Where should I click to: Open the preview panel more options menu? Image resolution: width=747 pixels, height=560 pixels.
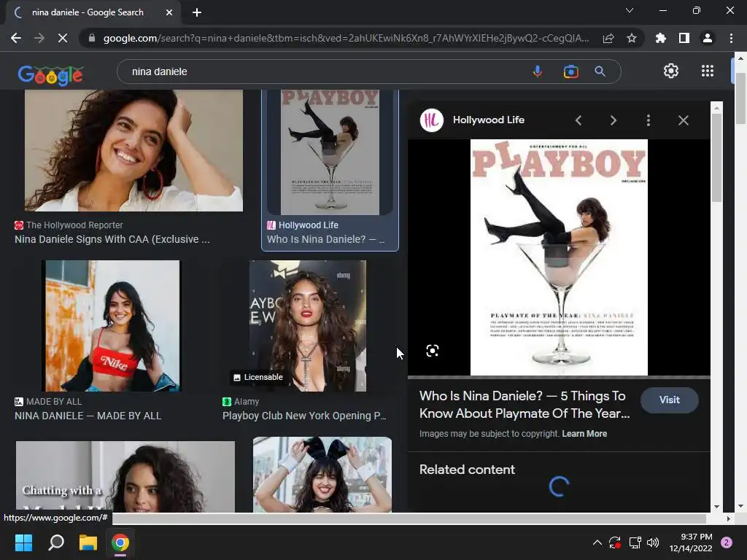point(649,120)
